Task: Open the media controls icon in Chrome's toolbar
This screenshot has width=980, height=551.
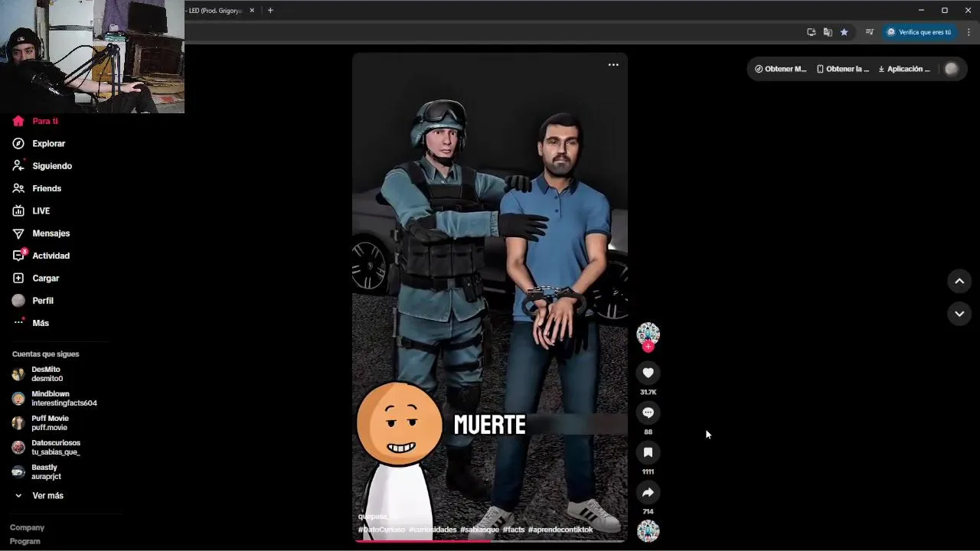Action: tap(869, 32)
